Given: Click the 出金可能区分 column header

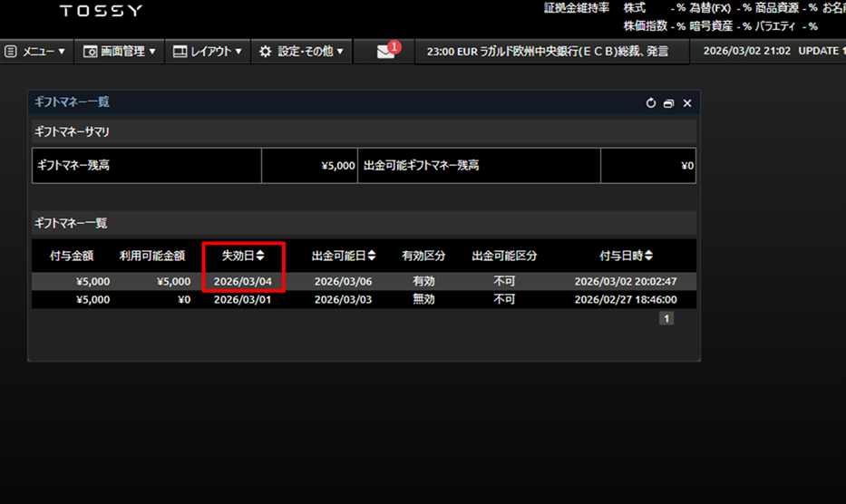Looking at the screenshot, I should (504, 256).
